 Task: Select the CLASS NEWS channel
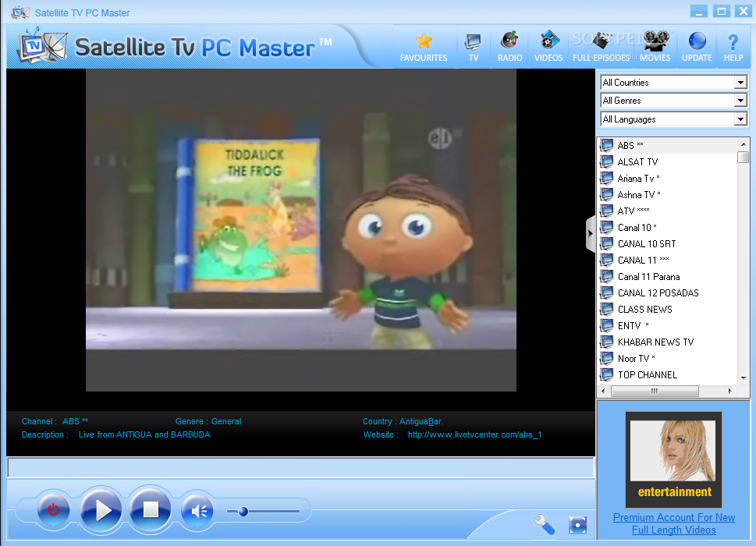[x=668, y=310]
